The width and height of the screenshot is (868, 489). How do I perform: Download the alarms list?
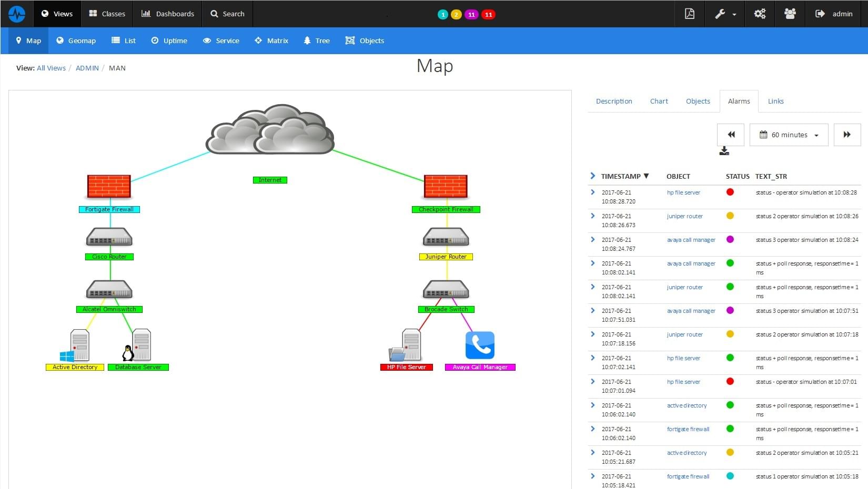coord(724,151)
